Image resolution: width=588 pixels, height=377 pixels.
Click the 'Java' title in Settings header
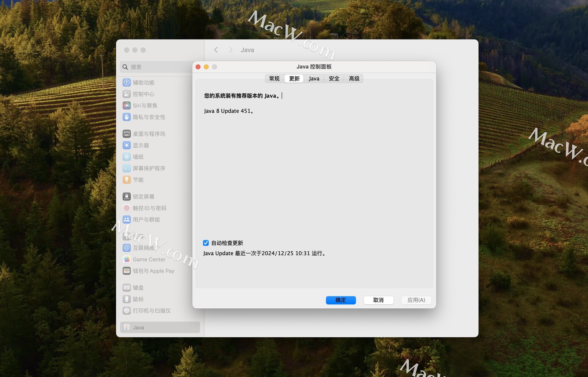click(247, 50)
